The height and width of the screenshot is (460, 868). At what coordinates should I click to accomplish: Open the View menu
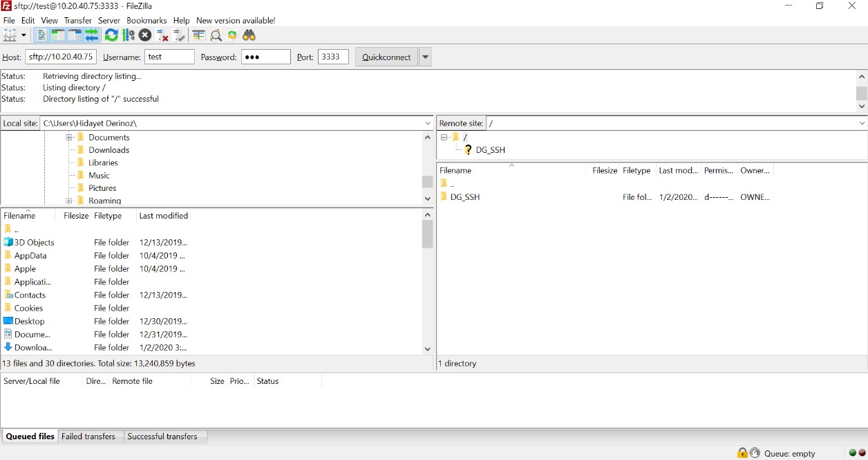click(x=49, y=21)
